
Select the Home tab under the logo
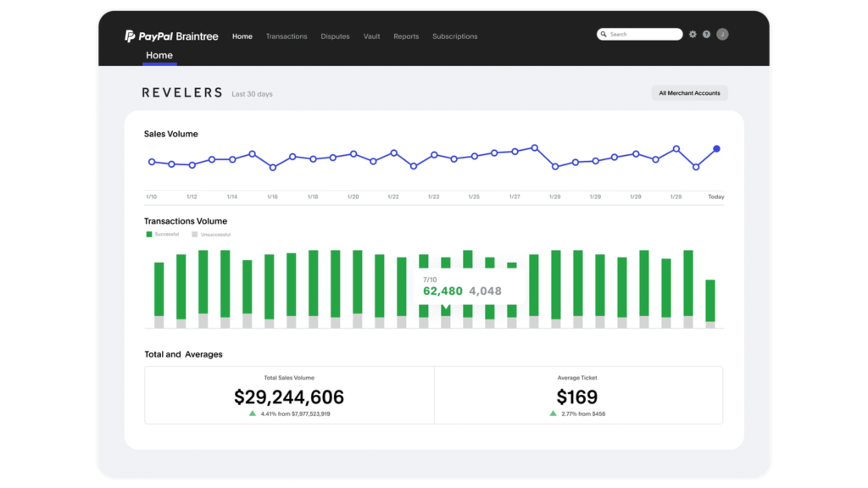click(159, 56)
